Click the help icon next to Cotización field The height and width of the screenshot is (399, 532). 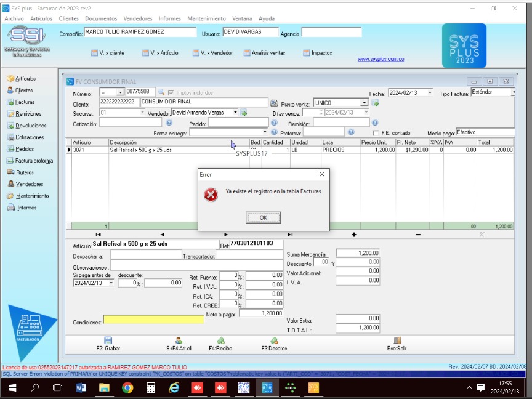coord(169,123)
